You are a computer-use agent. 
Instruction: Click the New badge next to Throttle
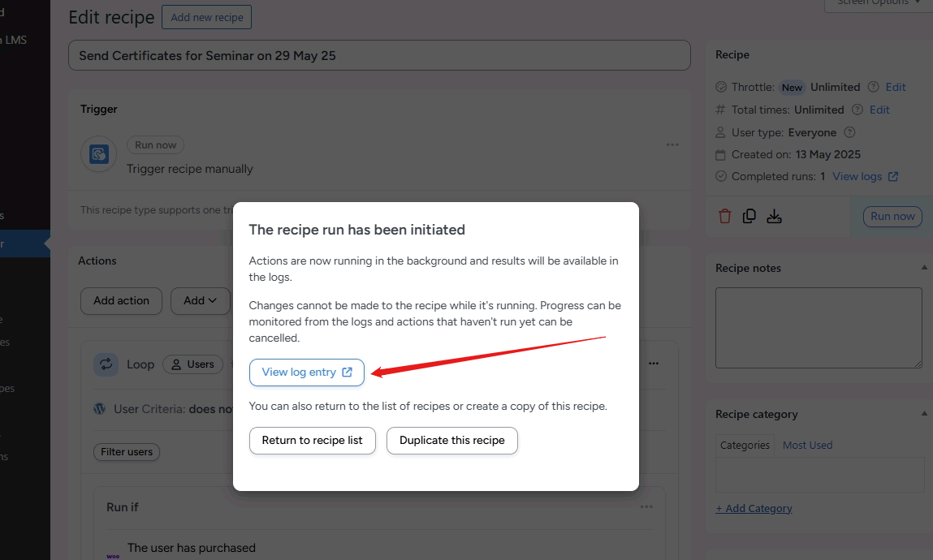click(x=792, y=88)
